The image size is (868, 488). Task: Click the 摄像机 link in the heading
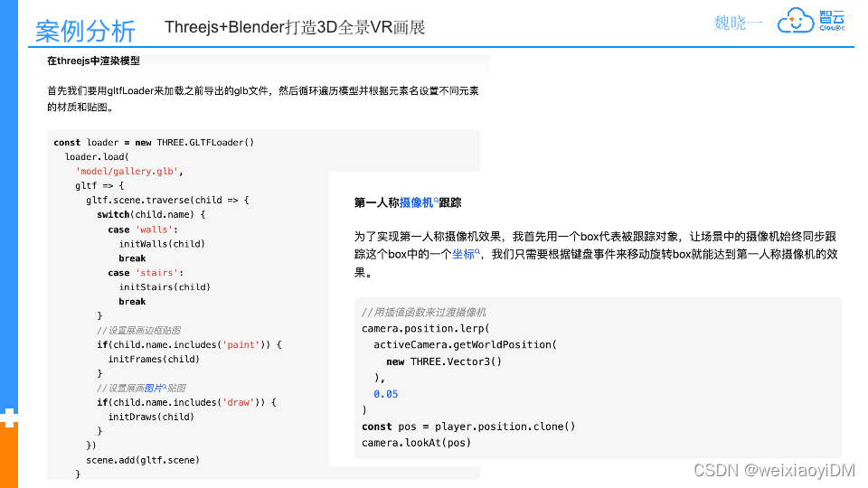click(x=418, y=202)
